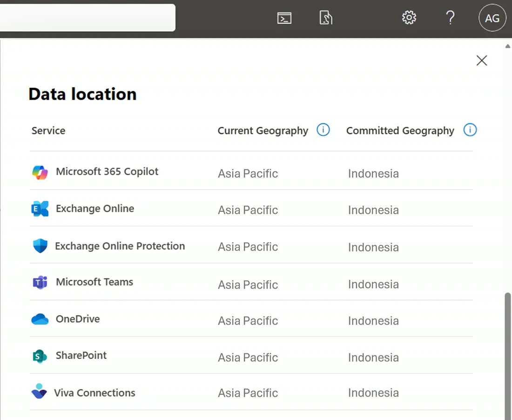Select the Service column header
The image size is (512, 420).
[x=48, y=131]
